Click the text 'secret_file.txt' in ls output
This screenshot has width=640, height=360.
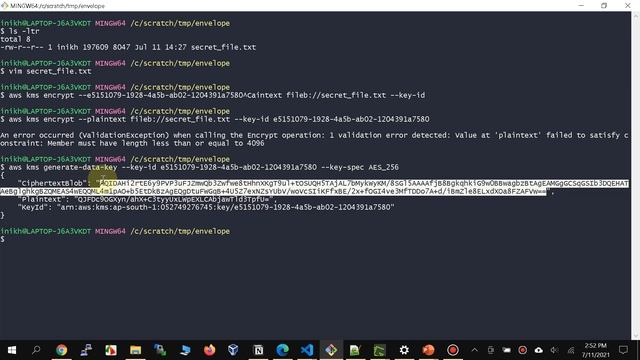pyautogui.click(x=223, y=47)
